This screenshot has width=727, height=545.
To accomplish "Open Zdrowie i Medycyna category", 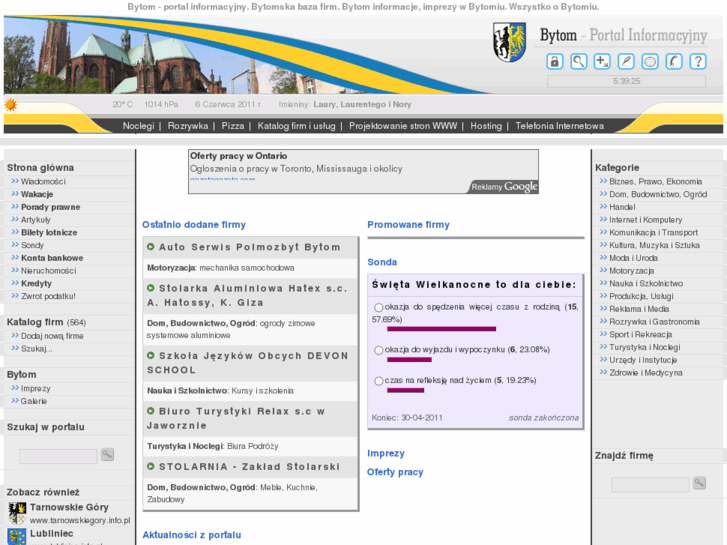I will (646, 373).
